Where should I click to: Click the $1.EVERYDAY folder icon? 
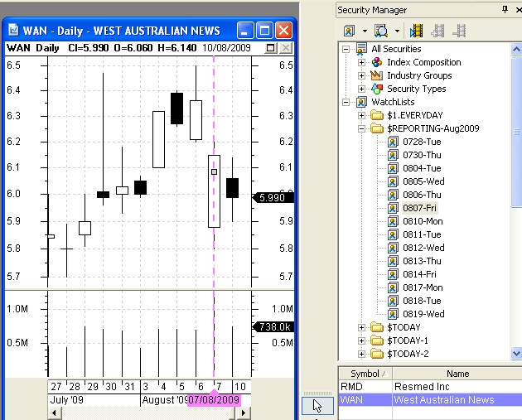pos(377,115)
